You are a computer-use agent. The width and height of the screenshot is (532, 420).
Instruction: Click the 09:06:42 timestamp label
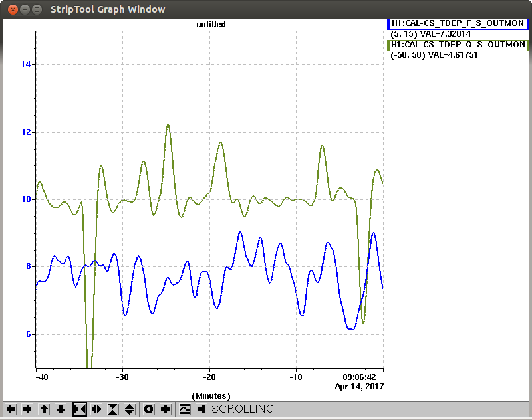click(359, 377)
